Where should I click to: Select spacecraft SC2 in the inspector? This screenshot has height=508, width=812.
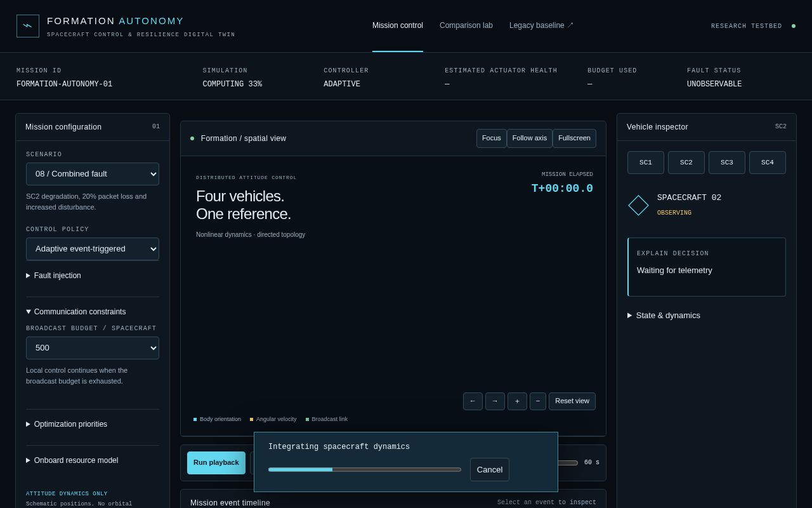point(686,163)
